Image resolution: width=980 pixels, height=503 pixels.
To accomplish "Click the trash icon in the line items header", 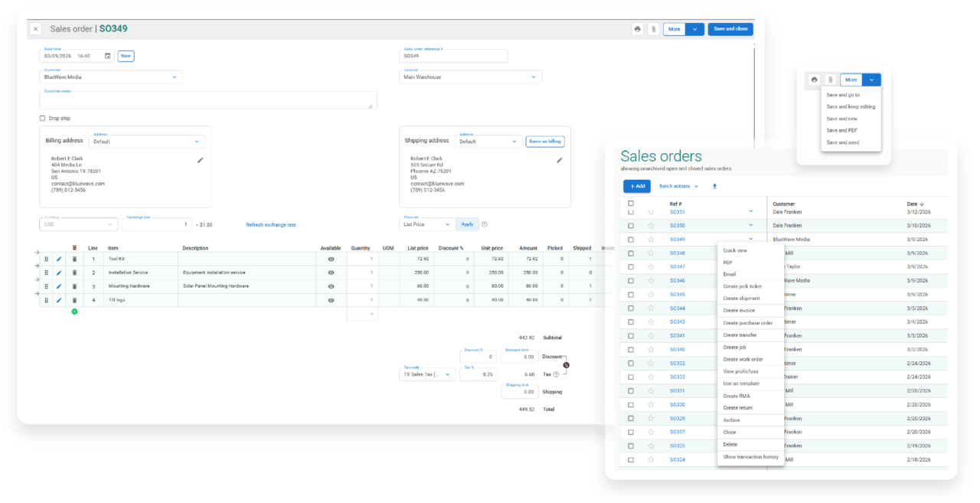I will (x=74, y=248).
